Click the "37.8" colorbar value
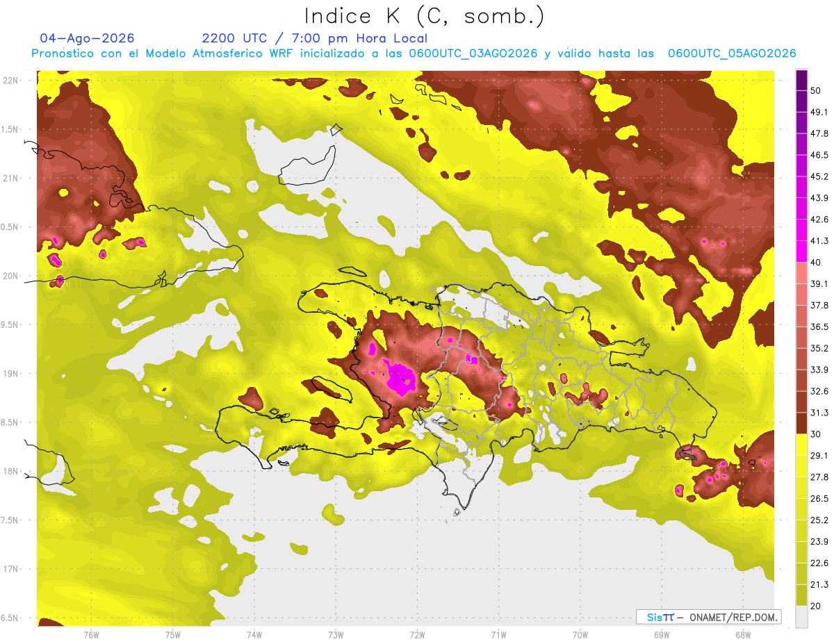The image size is (834, 644). point(819,305)
